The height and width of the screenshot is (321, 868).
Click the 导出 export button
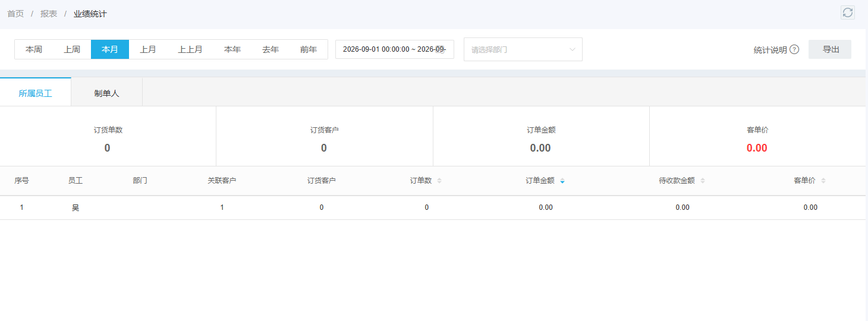[830, 49]
